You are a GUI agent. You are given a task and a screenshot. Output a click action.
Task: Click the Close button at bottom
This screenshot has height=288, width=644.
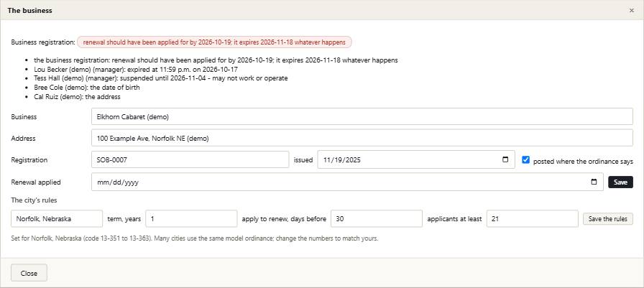29,273
